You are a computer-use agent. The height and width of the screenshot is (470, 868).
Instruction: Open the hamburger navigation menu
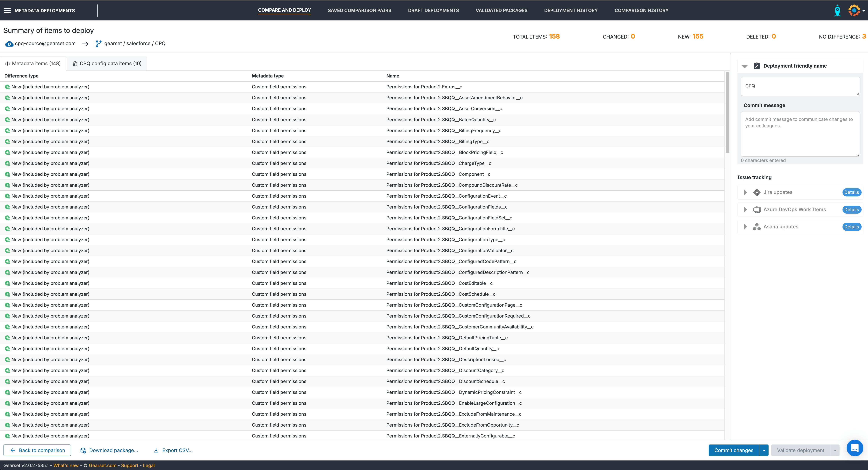pyautogui.click(x=7, y=11)
